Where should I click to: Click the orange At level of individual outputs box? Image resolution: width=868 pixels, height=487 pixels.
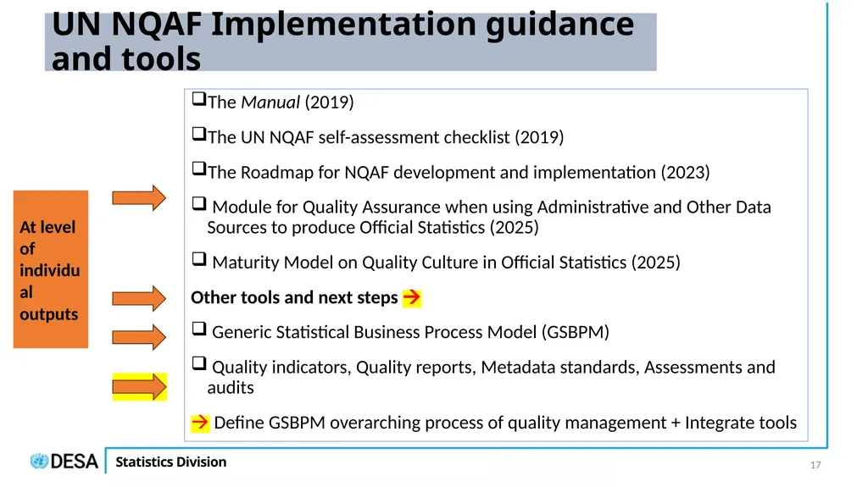[x=50, y=269]
